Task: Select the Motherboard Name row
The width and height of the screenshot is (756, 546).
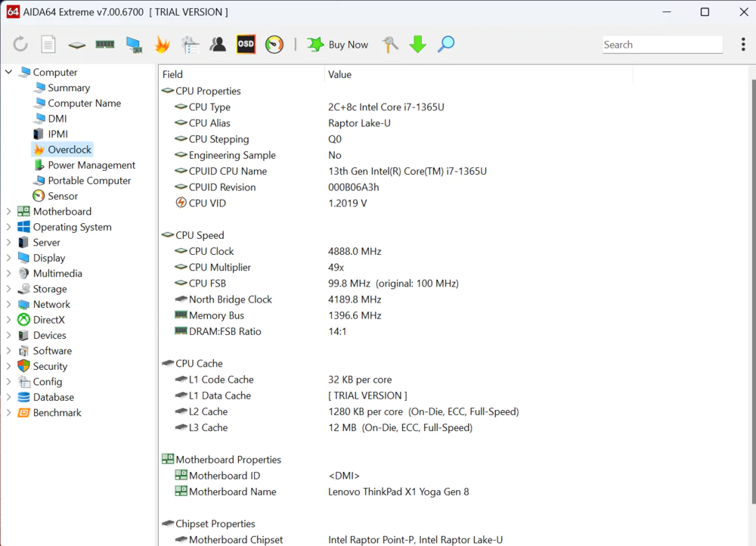Action: pyautogui.click(x=395, y=492)
